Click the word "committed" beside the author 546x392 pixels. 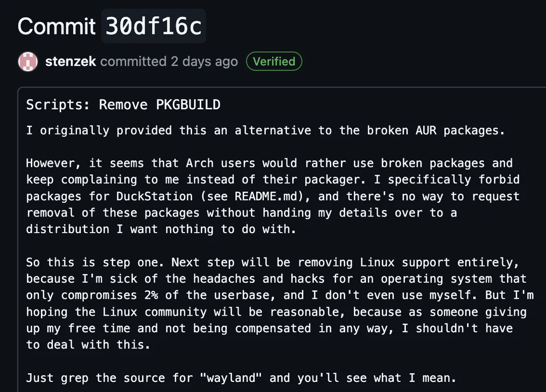click(x=133, y=62)
